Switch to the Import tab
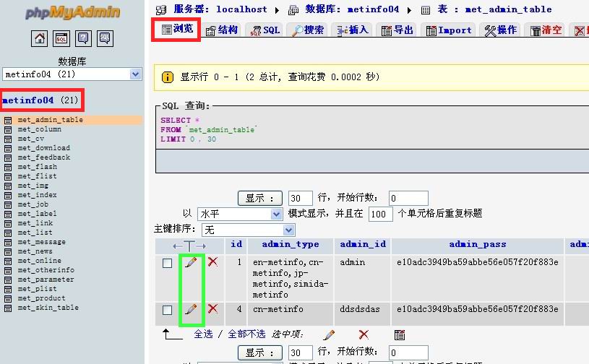The height and width of the screenshot is (364, 589). 449,30
